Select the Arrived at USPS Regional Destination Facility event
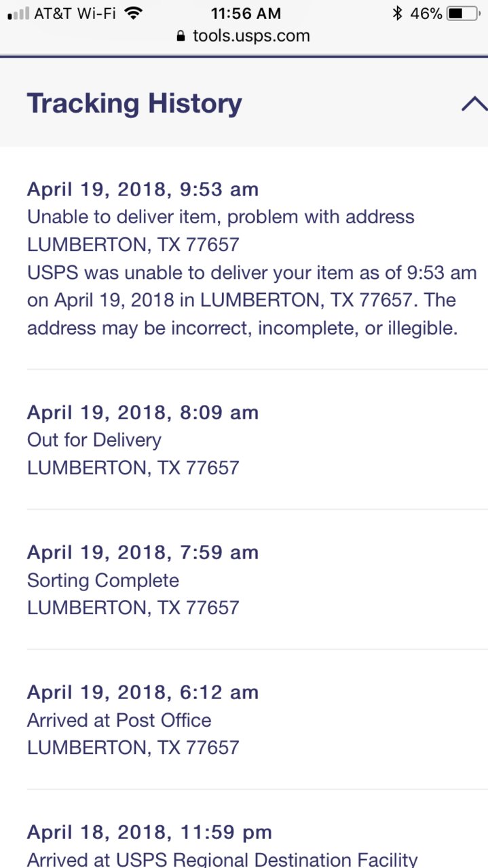The height and width of the screenshot is (868, 488). (x=222, y=859)
